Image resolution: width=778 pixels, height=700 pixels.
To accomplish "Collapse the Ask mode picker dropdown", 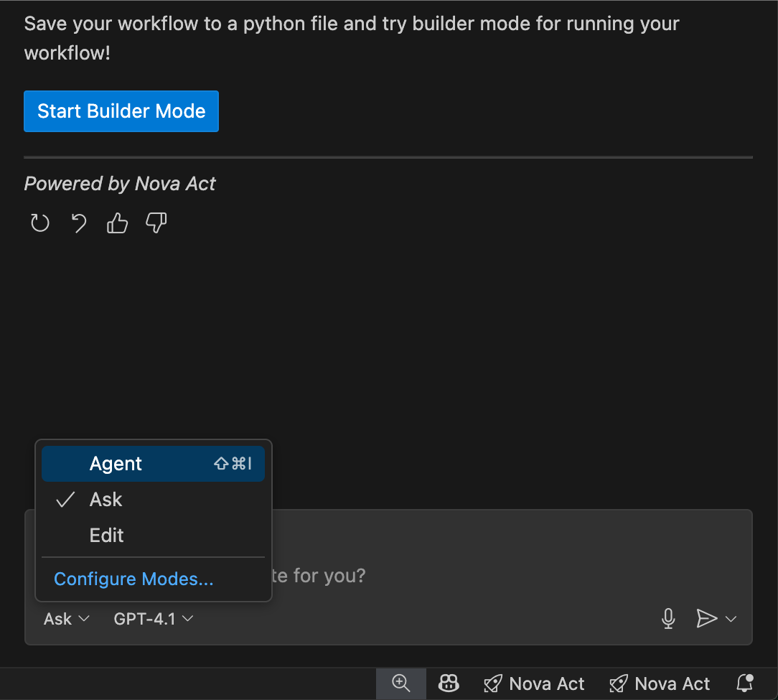I will point(66,619).
